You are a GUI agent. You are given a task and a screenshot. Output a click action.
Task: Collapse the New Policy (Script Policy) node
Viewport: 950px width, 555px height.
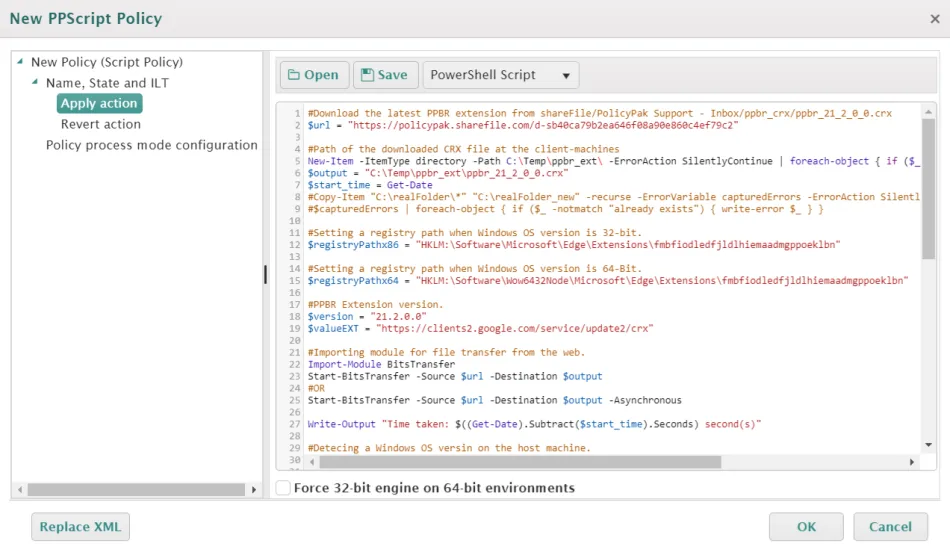tap(21, 62)
